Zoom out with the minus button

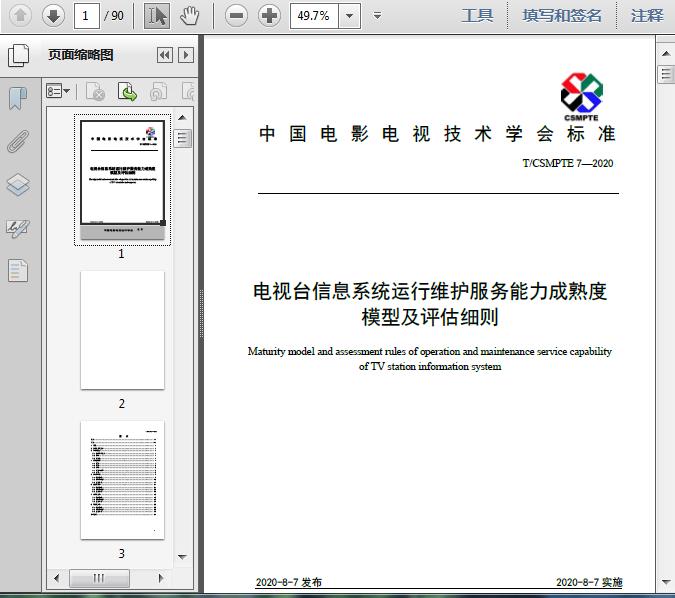pyautogui.click(x=236, y=16)
